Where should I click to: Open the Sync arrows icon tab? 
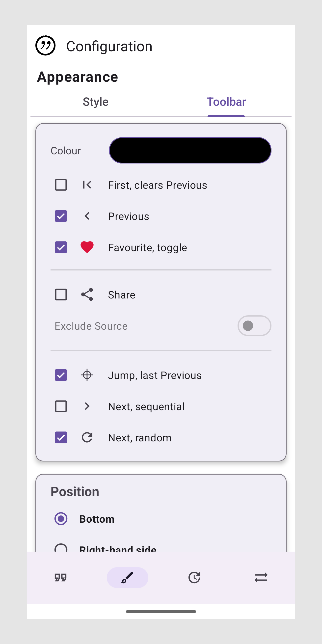pos(261,578)
